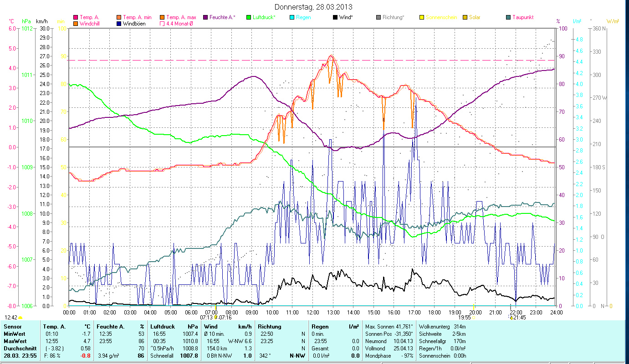Image resolution: width=629 pixels, height=364 pixels.
Task: Click the Temp. A. min legend label
Action: pyautogui.click(x=137, y=18)
